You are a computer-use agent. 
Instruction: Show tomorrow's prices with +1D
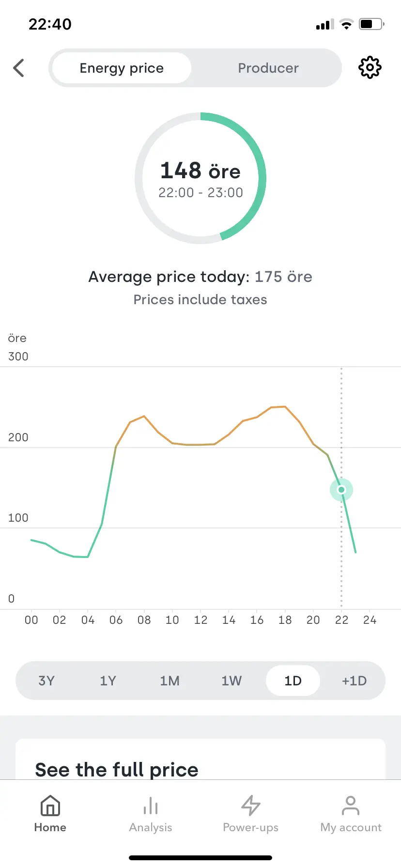point(354,681)
